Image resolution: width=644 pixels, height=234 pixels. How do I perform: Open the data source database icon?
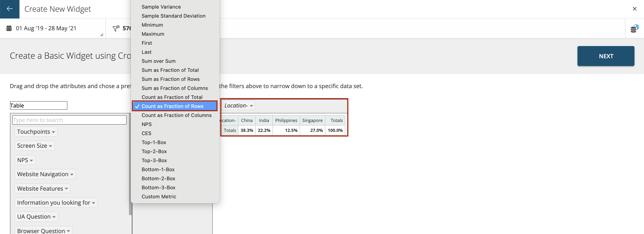click(634, 28)
